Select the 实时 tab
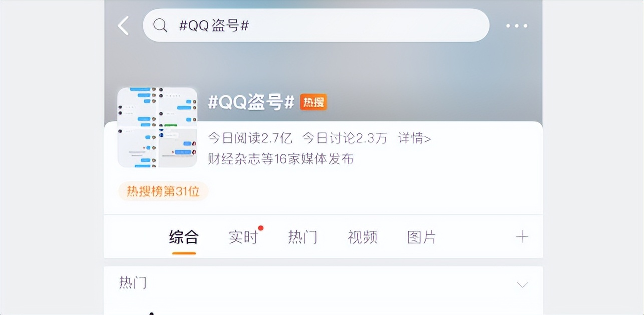This screenshot has height=315, width=644. tap(243, 237)
